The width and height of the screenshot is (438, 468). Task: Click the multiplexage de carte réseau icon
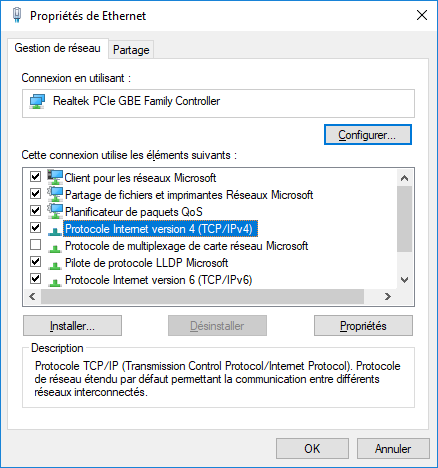(55, 248)
